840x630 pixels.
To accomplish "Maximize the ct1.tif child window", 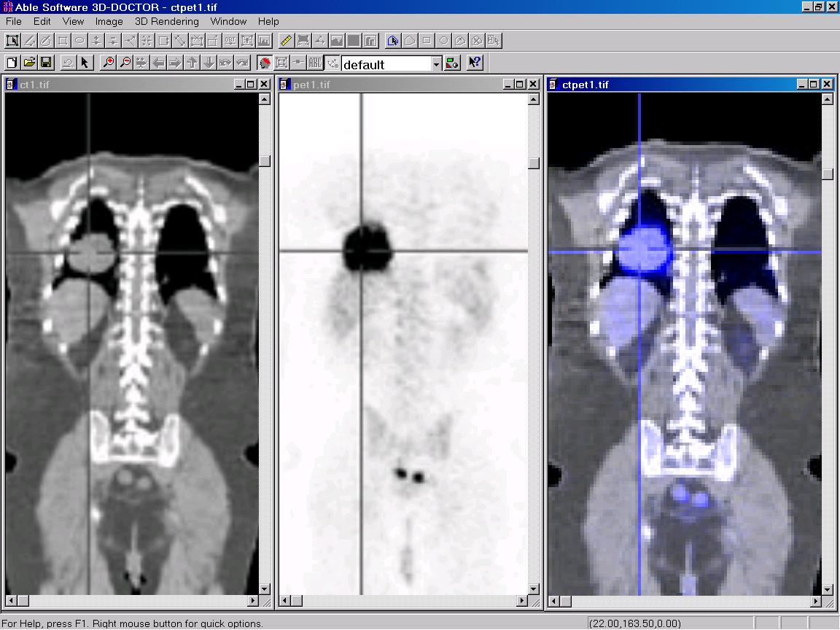I will pos(251,84).
